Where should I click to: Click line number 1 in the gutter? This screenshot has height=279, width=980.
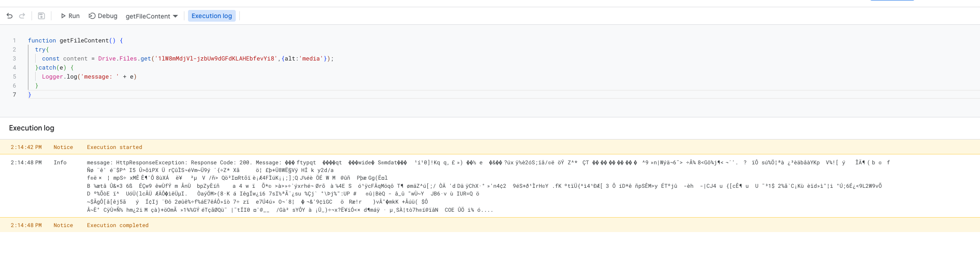pos(14,41)
